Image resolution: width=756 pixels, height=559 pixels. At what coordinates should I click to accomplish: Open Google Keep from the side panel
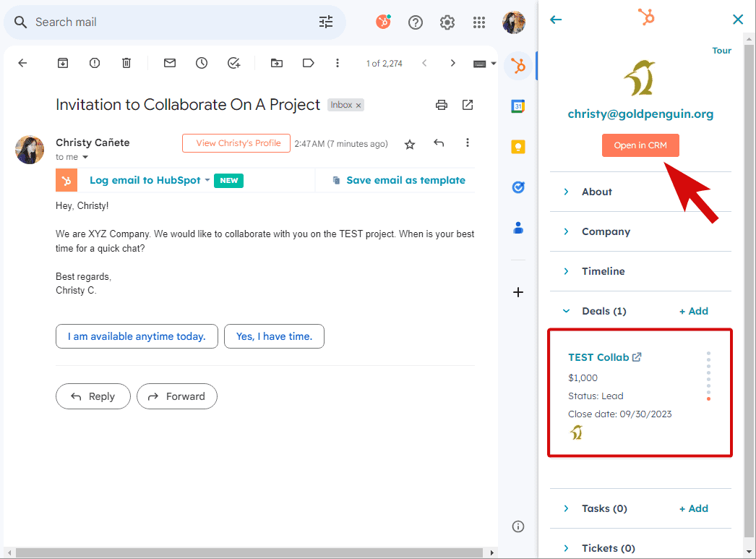click(x=517, y=147)
